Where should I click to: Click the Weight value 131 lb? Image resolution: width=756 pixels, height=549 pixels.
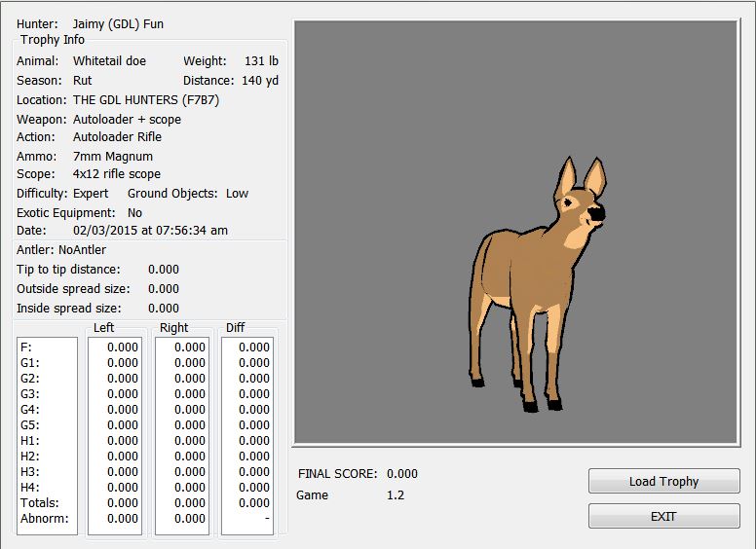pyautogui.click(x=261, y=60)
